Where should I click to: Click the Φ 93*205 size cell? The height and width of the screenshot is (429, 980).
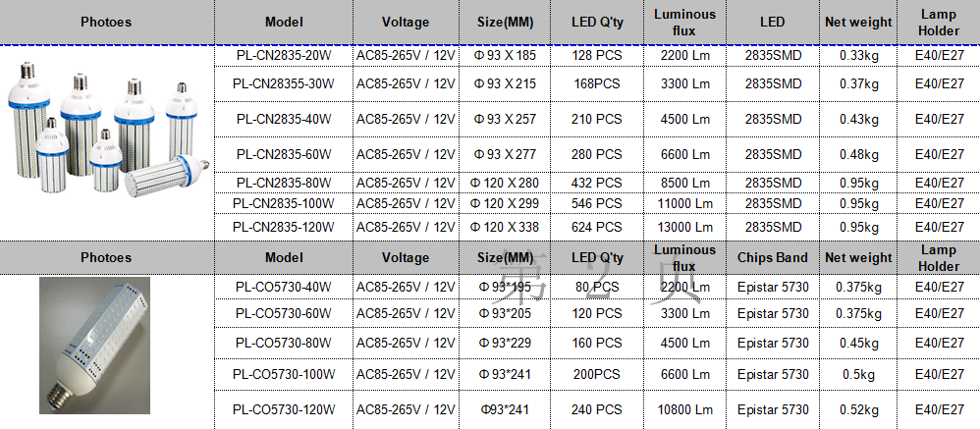point(505,313)
